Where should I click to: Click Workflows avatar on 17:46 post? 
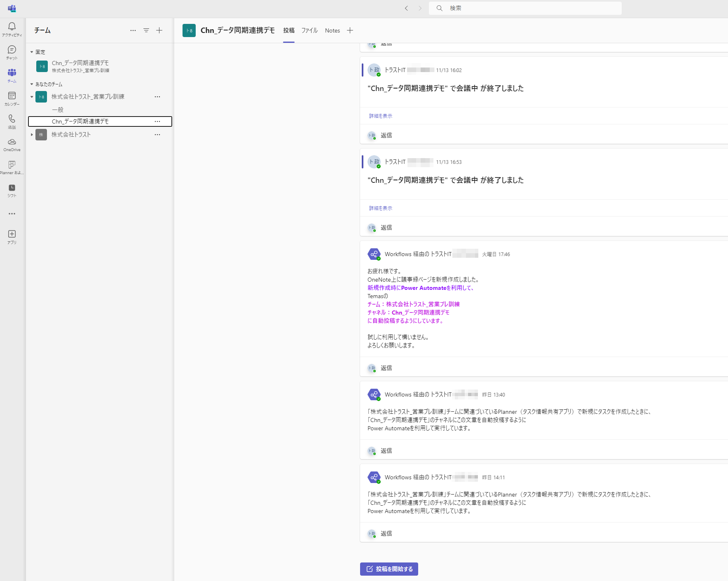(x=374, y=254)
